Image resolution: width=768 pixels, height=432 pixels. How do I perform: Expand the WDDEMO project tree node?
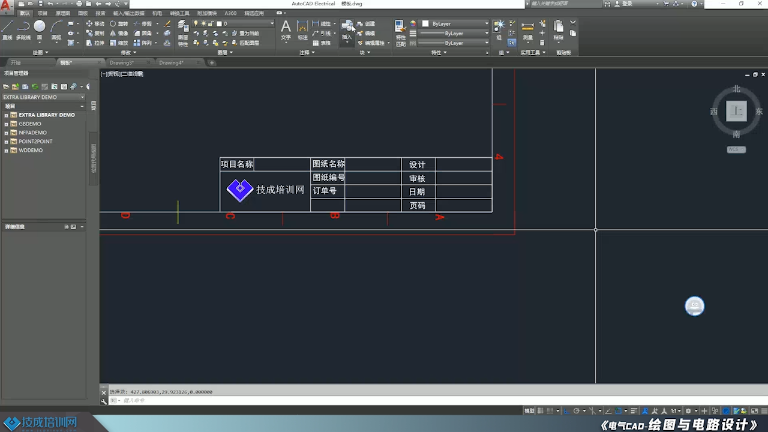6,150
